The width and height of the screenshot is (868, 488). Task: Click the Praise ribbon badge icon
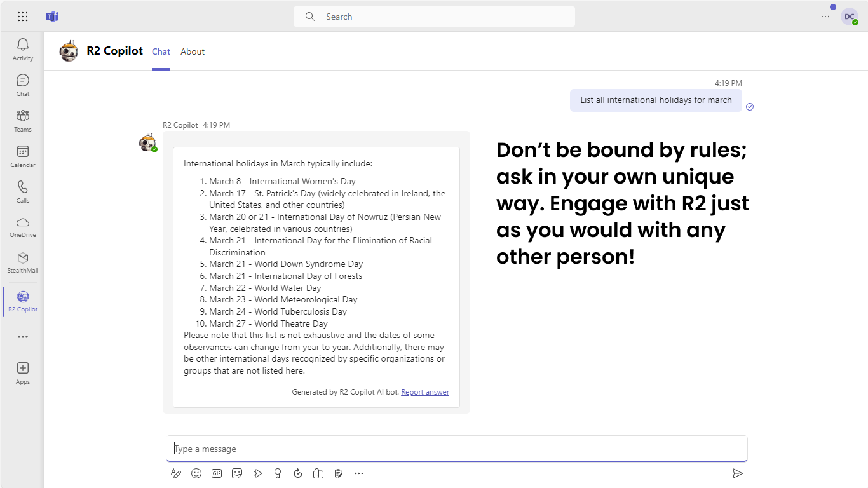coord(278,473)
